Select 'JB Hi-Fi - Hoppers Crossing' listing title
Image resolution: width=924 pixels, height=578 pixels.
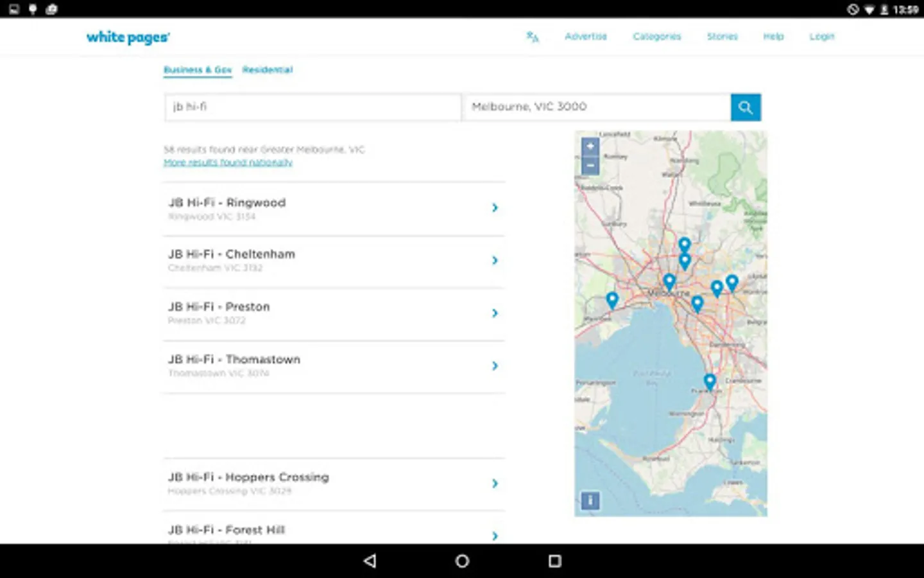click(248, 477)
